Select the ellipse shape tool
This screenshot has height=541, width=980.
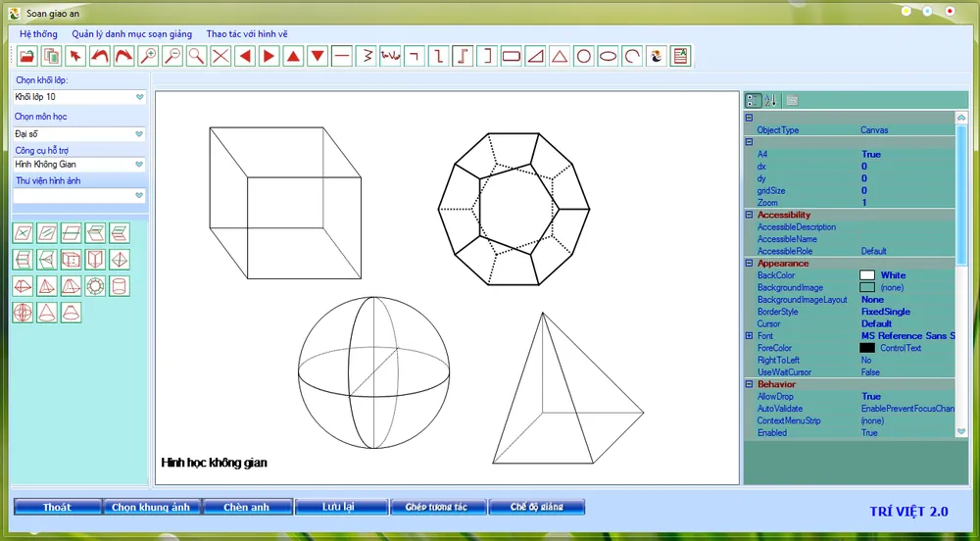pos(608,56)
